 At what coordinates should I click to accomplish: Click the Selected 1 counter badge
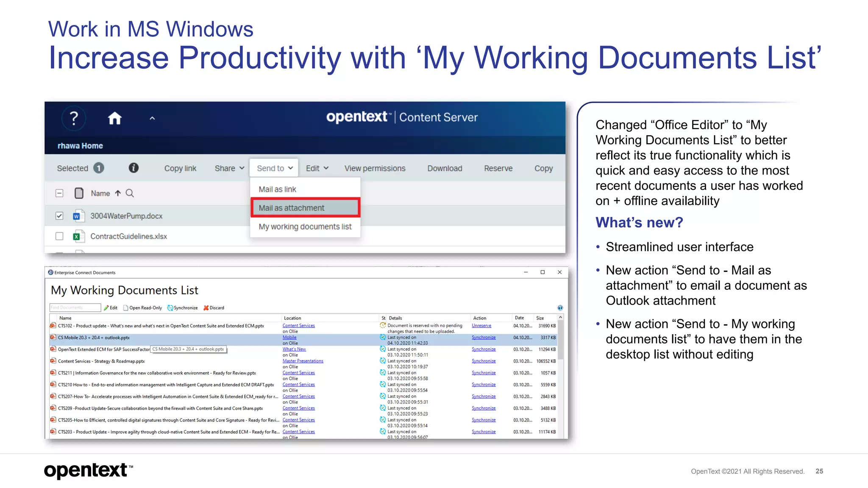coord(99,168)
